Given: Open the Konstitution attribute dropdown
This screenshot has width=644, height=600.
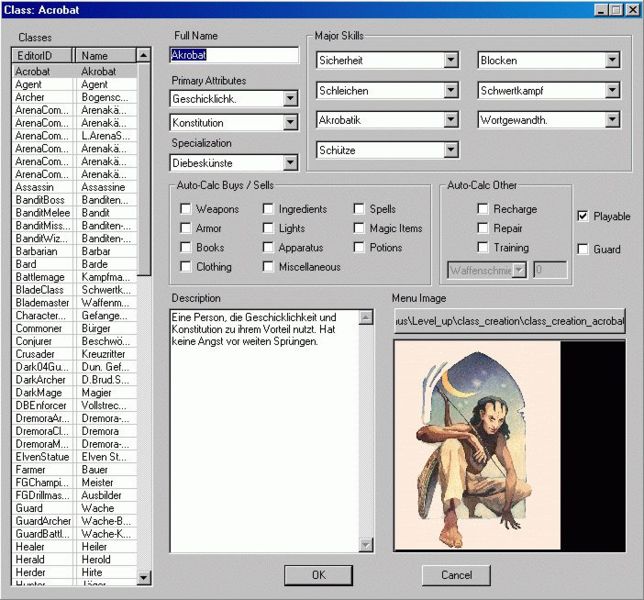Looking at the screenshot, I should [290, 122].
